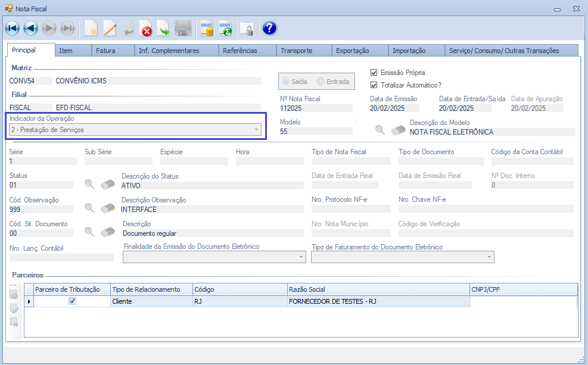Click magnifier search icon beside Status field
Viewport: 588px width, 365px height.
89,184
